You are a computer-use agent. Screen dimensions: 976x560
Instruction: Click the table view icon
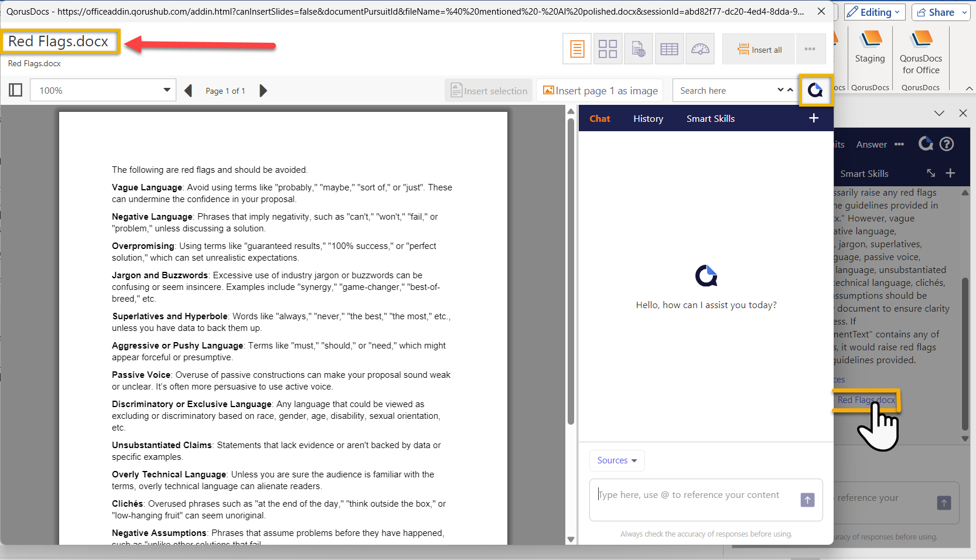(x=668, y=49)
